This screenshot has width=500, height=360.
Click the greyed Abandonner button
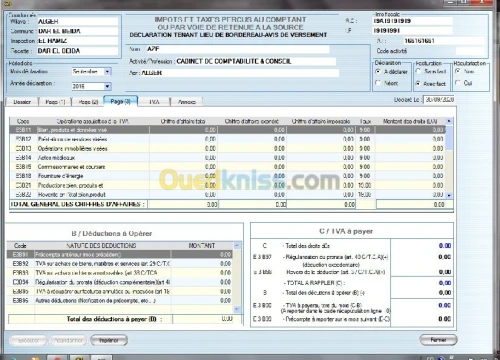click(68, 340)
